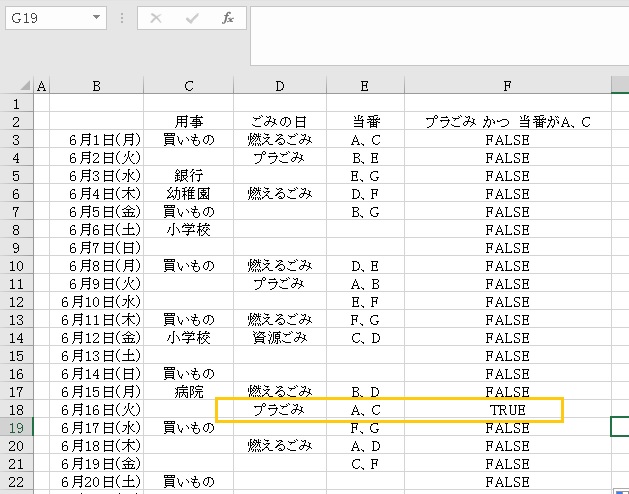Screen dimensions: 629x494
Task: Click the Insert Function fx icon
Action: 227,19
